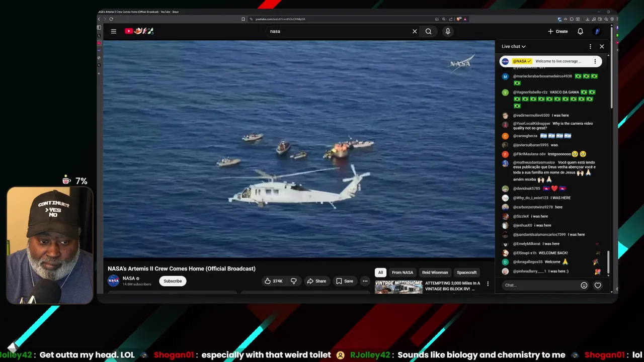Open pinned @NASA message options menu

click(595, 61)
